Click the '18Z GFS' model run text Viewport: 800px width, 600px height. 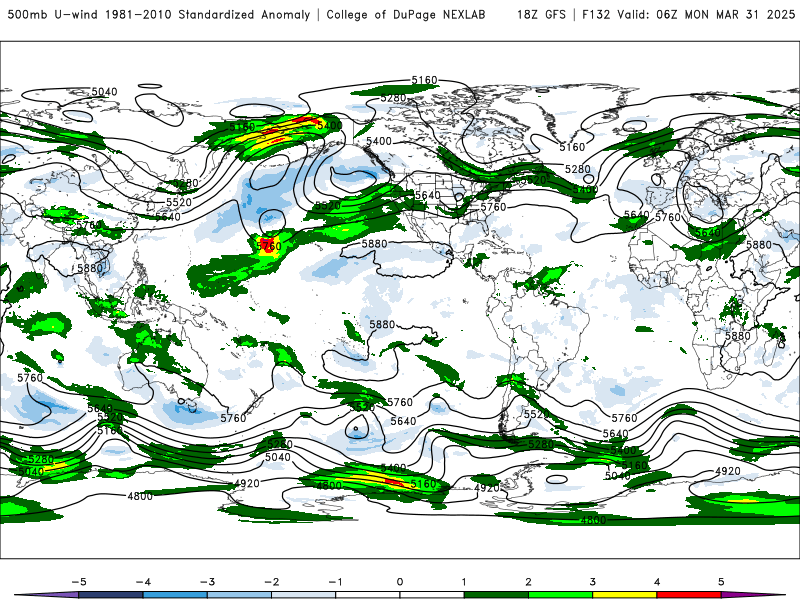[541, 14]
